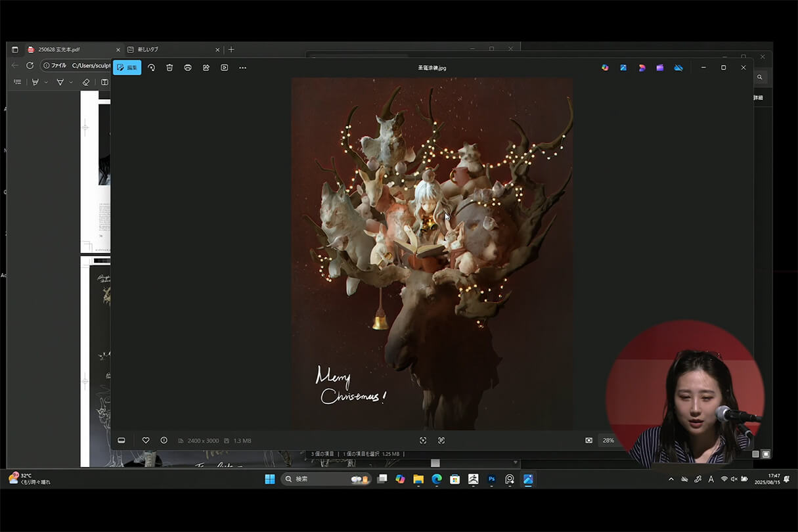The image size is (798, 532).
Task: Rotate the image using the rotate icon
Action: click(151, 68)
